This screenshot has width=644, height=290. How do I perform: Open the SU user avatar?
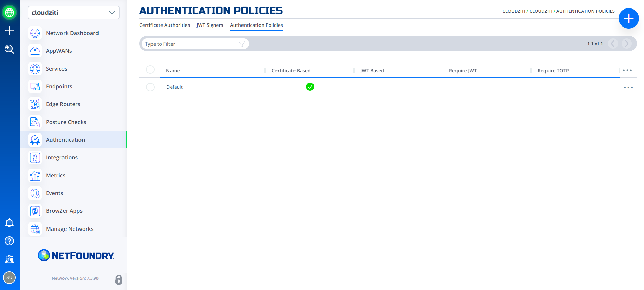tap(10, 277)
